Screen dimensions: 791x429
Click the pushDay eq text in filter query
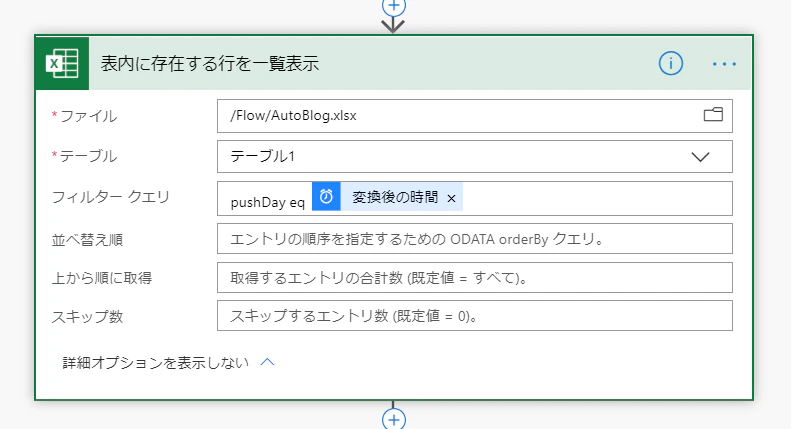pos(267,202)
